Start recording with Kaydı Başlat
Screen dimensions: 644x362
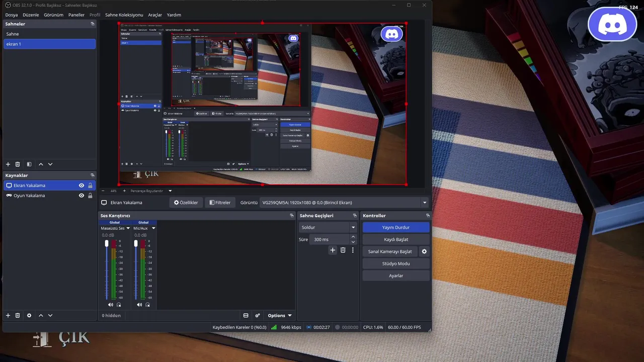pos(396,239)
